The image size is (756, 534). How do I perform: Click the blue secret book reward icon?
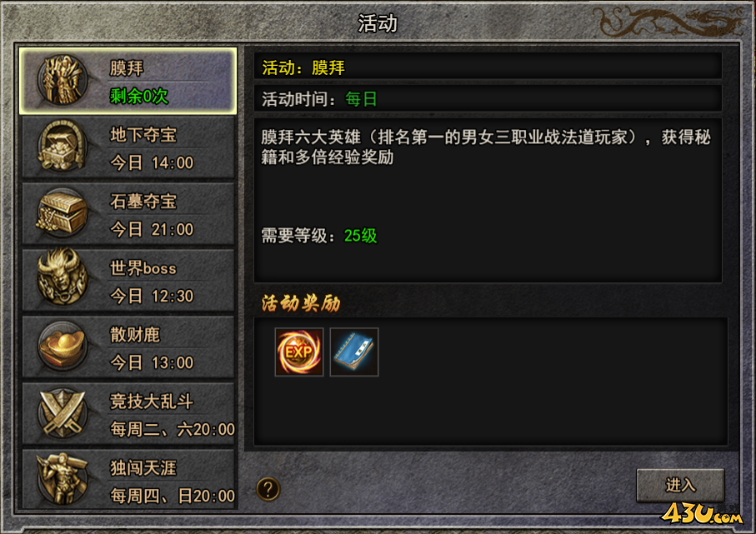pyautogui.click(x=354, y=352)
